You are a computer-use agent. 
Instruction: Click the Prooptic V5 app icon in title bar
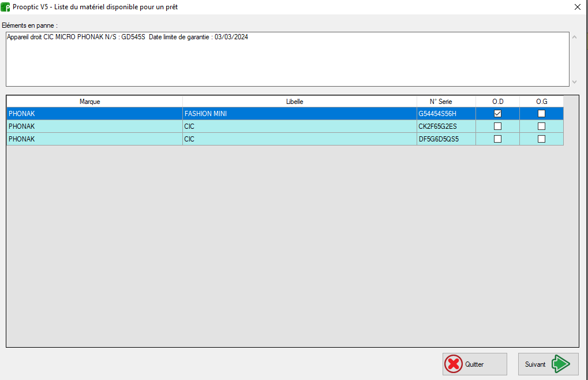point(5,7)
